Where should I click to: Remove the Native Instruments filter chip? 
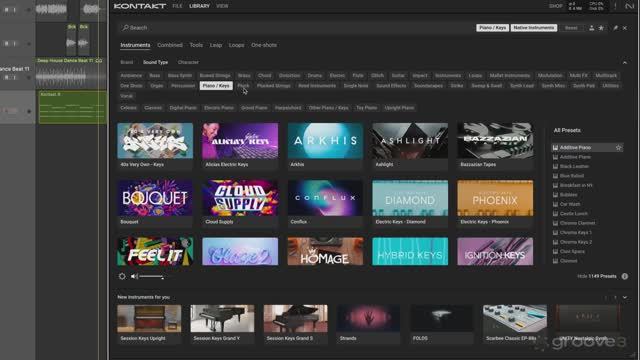(x=534, y=28)
